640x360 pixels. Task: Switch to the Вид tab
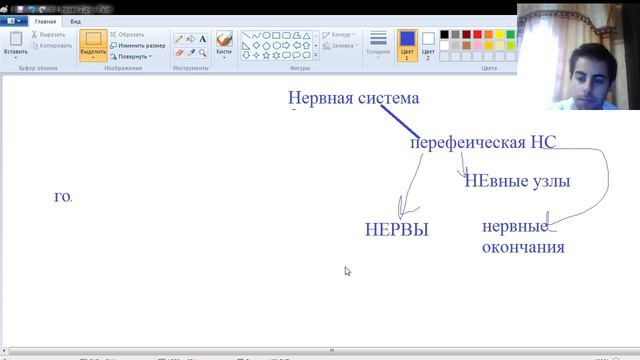[76, 21]
